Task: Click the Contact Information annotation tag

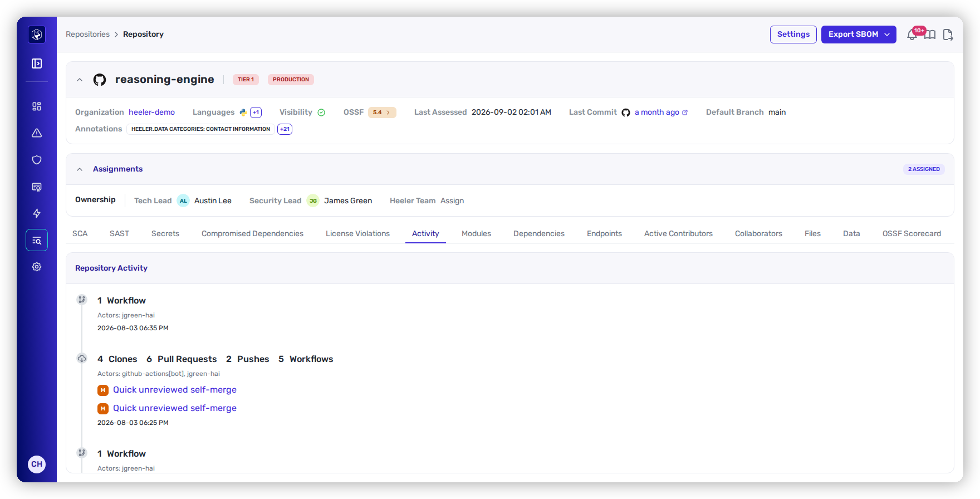Action: tap(200, 129)
